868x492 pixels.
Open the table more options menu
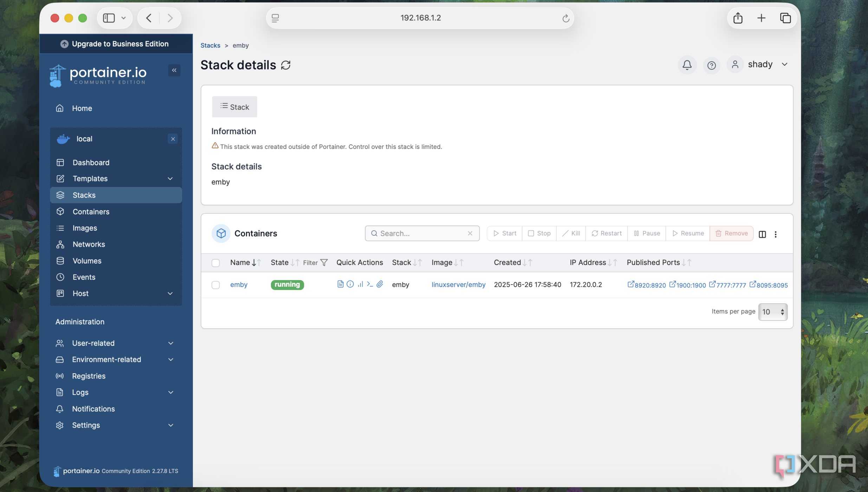pos(776,234)
